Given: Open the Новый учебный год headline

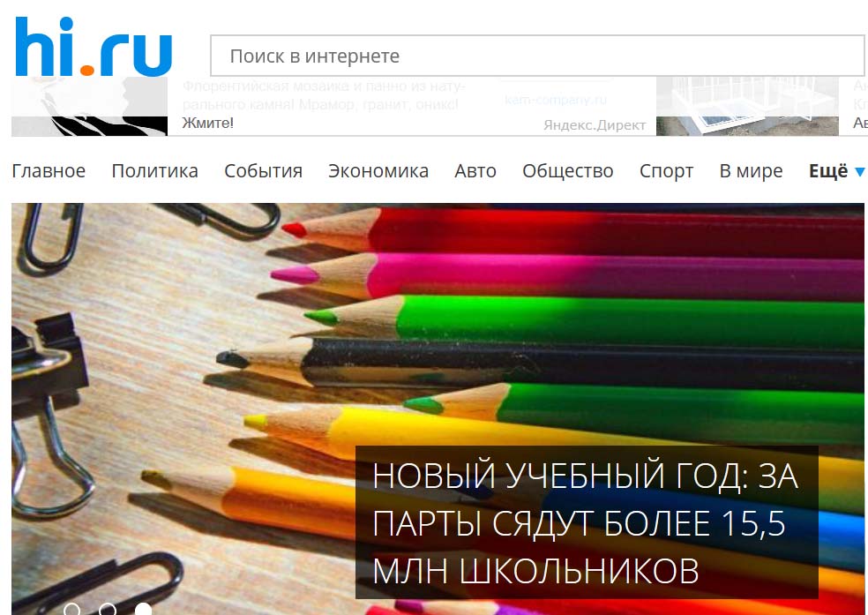Looking at the screenshot, I should click(586, 523).
